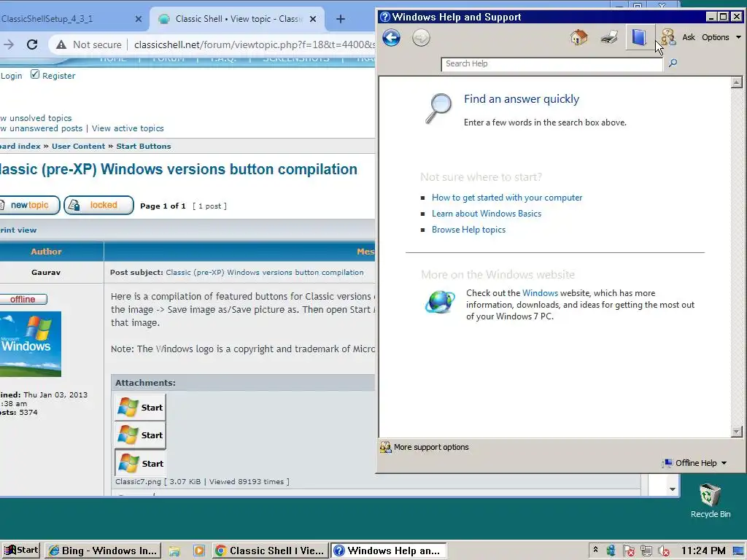Select Classic Shell View topic tab
The height and width of the screenshot is (560, 747).
pos(237,19)
